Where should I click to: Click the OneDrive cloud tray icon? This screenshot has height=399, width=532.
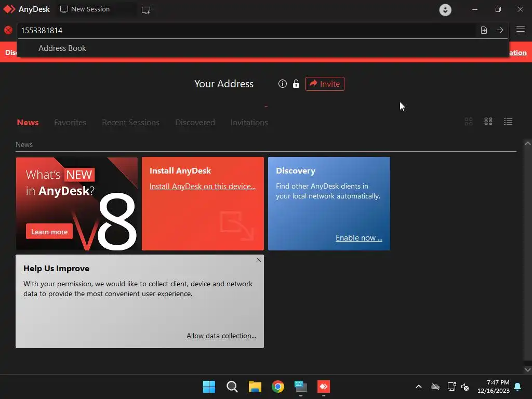click(435, 387)
